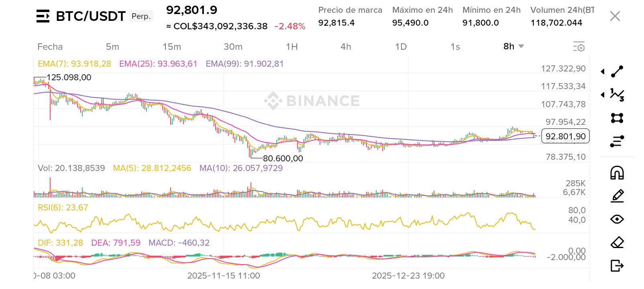The height and width of the screenshot is (289, 644).
Task: Tap the 2025-12-23 19:00 date label
Action: pos(408,276)
